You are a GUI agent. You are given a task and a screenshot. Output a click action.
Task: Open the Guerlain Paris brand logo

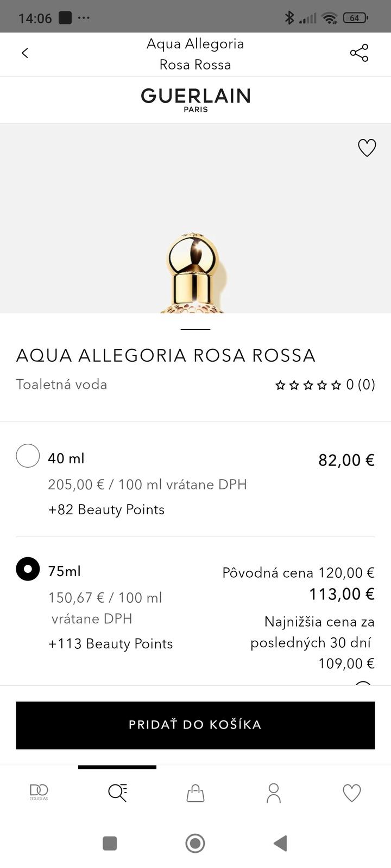[x=195, y=99]
